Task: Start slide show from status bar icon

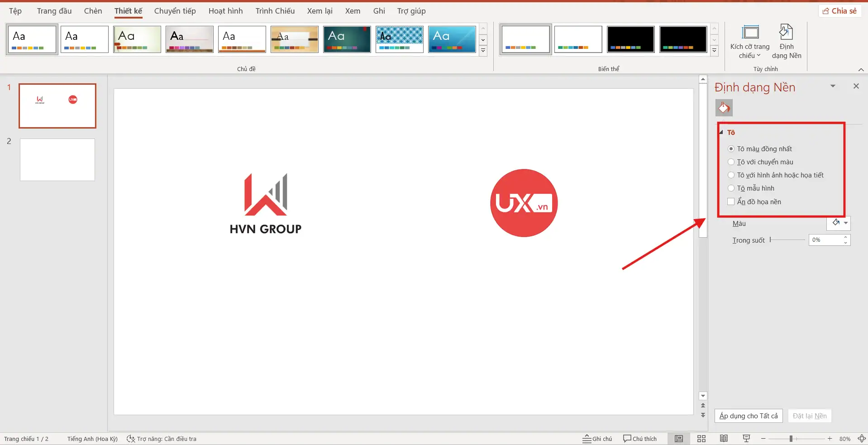Action: (x=746, y=438)
